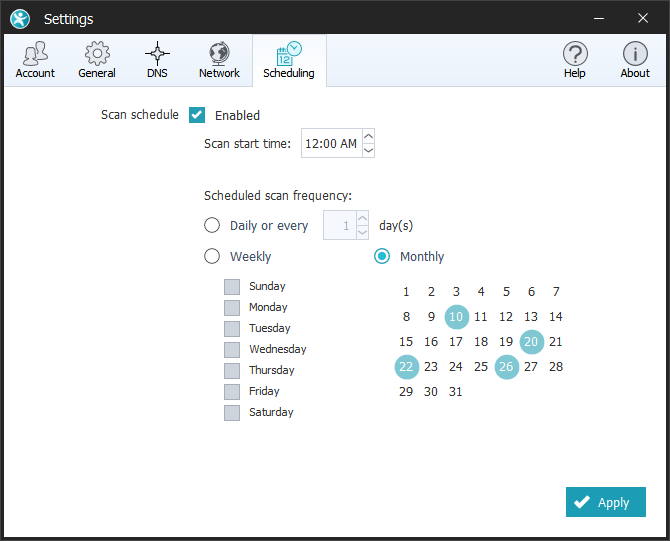
Task: Select the Scheduling calendar tab
Action: pyautogui.click(x=288, y=60)
